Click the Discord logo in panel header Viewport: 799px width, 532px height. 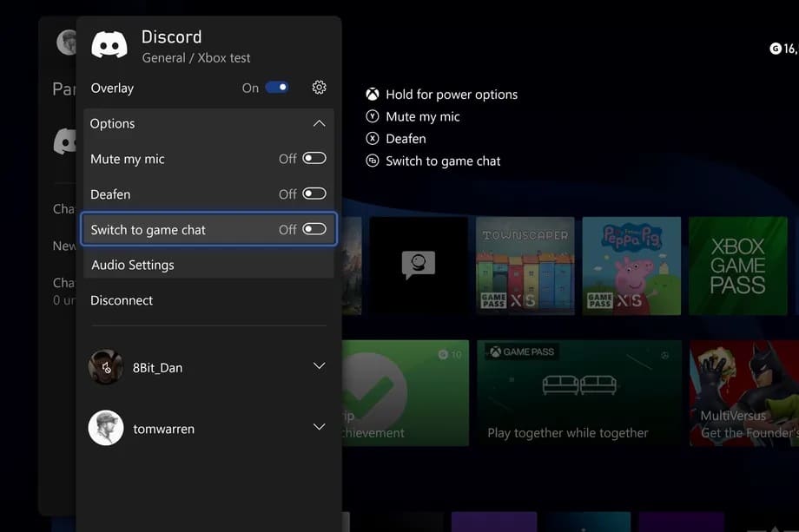(x=109, y=44)
